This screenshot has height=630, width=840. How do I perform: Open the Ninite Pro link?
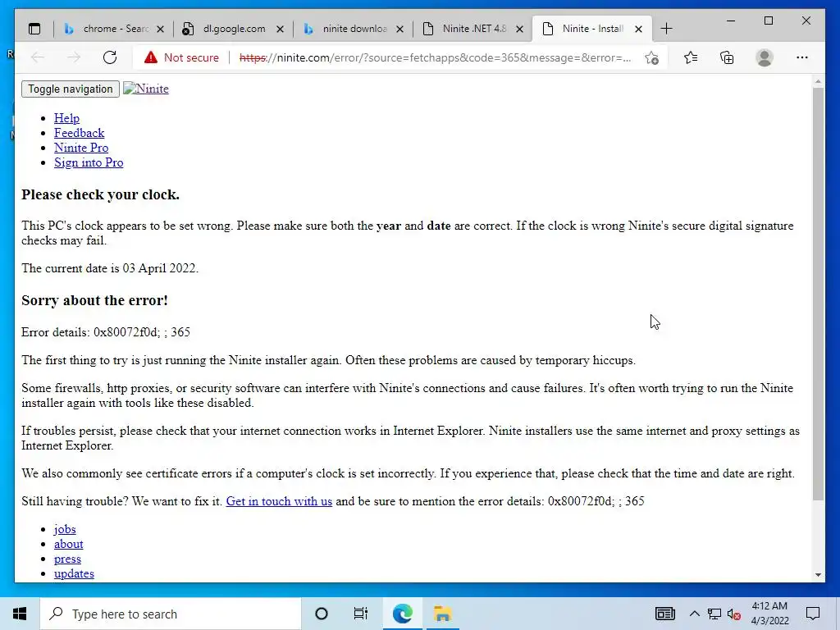point(81,148)
